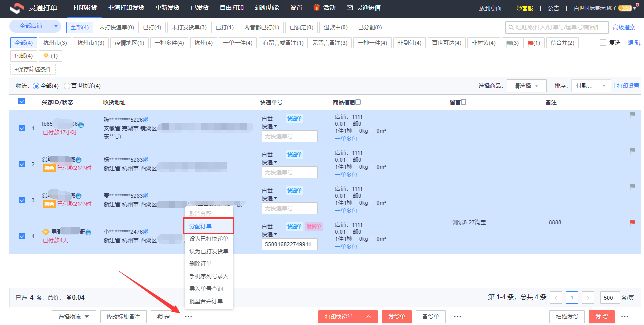Click 未打快递单(0) status filter

[116, 28]
